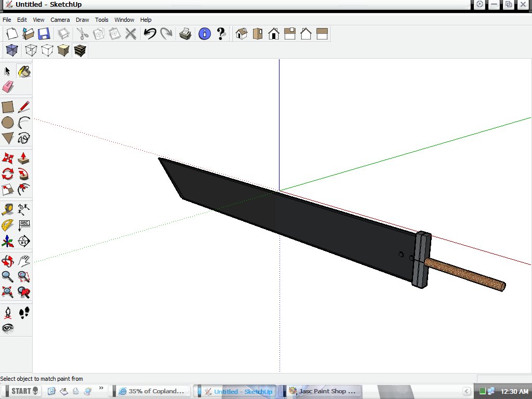Switch to Jasc Paint Shop taskbar button
Viewport: 532px width, 399px height.
pyautogui.click(x=322, y=391)
